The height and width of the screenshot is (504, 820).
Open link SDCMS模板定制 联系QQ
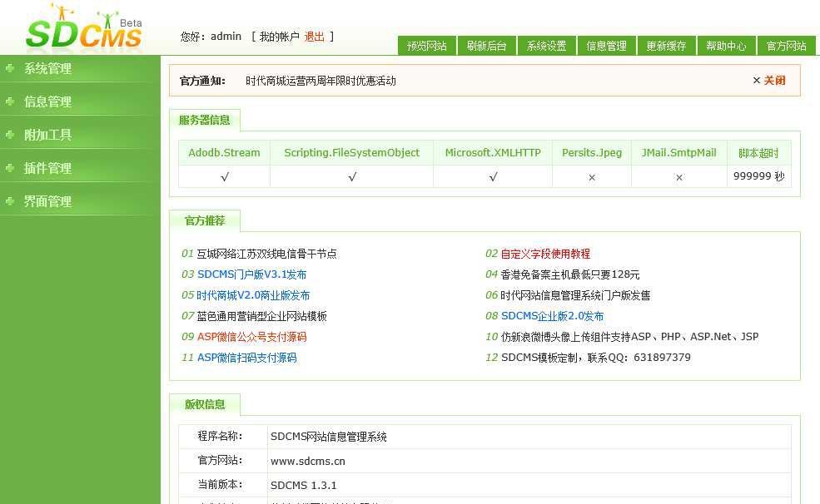click(596, 358)
